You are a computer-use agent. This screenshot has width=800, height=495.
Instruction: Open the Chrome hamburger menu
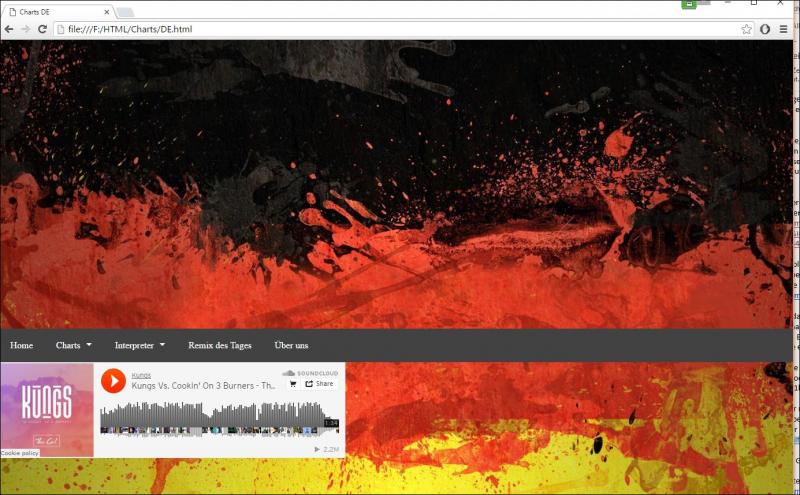(783, 29)
